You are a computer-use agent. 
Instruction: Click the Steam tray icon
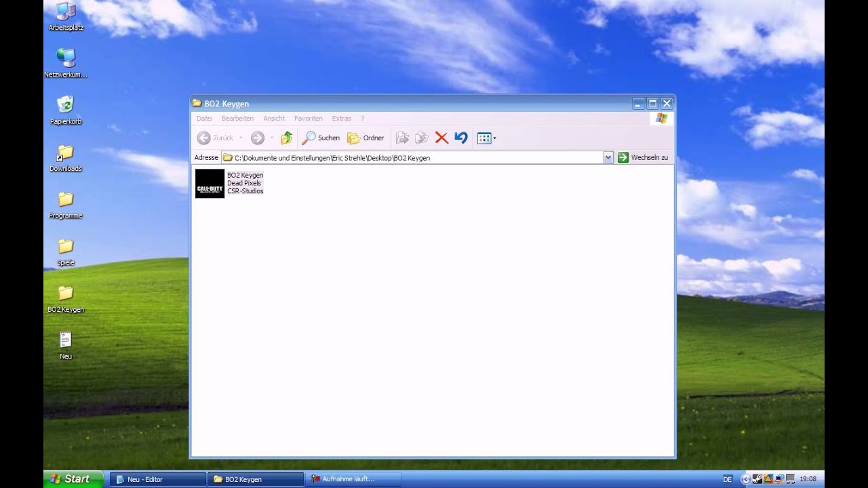(757, 479)
